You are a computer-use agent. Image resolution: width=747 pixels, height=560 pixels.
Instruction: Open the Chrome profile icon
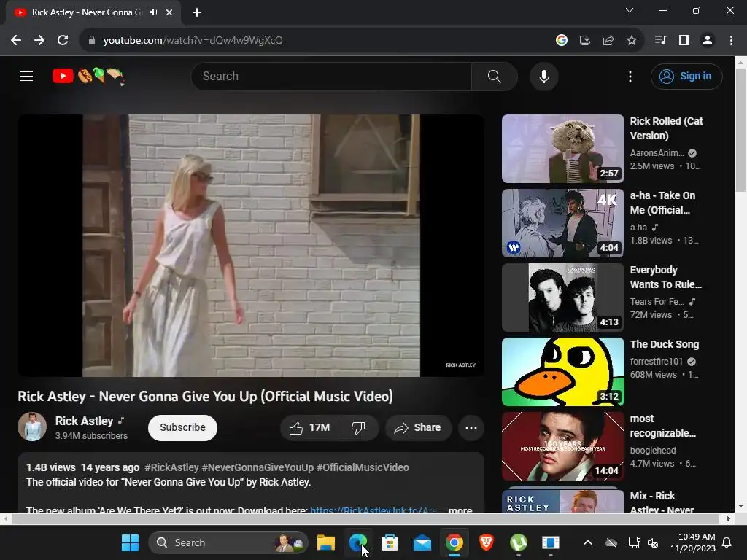point(708,41)
